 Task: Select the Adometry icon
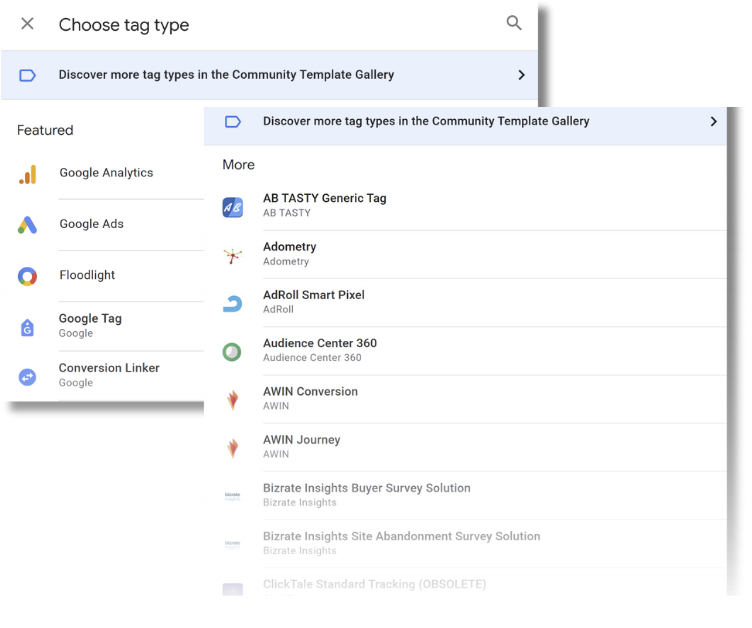232,256
